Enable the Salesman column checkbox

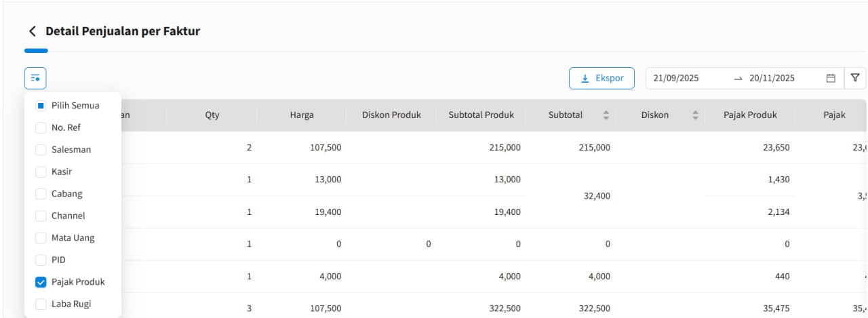point(41,149)
